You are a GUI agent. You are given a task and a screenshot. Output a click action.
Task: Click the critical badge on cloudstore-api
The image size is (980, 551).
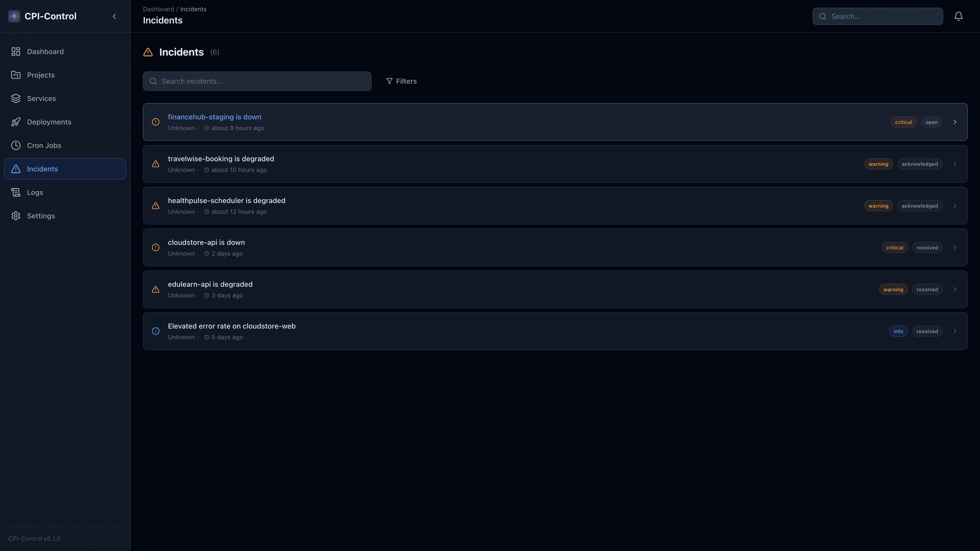point(895,247)
